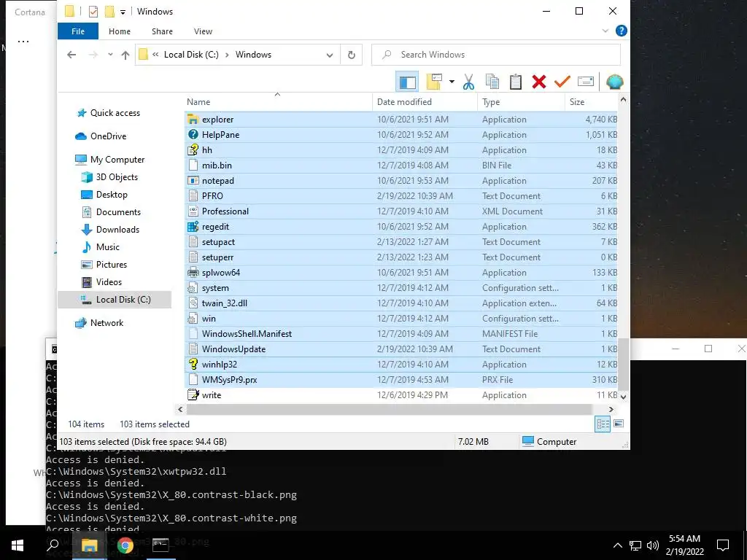Expand hidden breadcrumb chevron in address bar
Viewport: 747px width, 560px height.
coord(155,54)
